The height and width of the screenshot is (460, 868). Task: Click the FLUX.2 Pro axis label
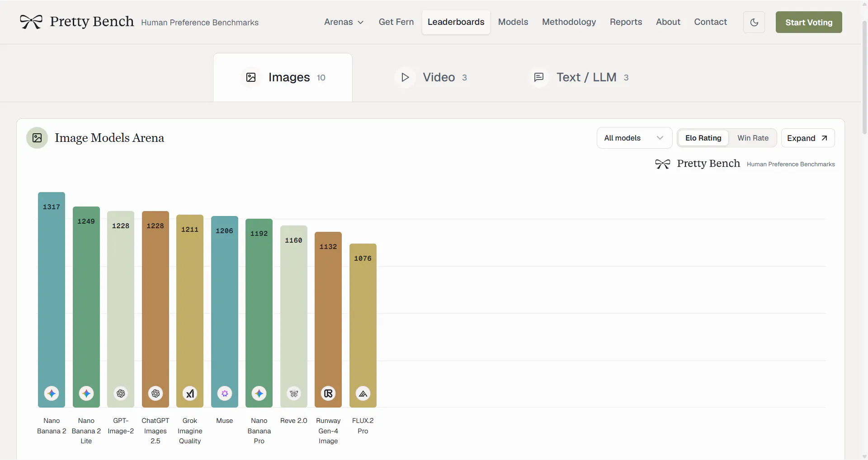point(363,426)
